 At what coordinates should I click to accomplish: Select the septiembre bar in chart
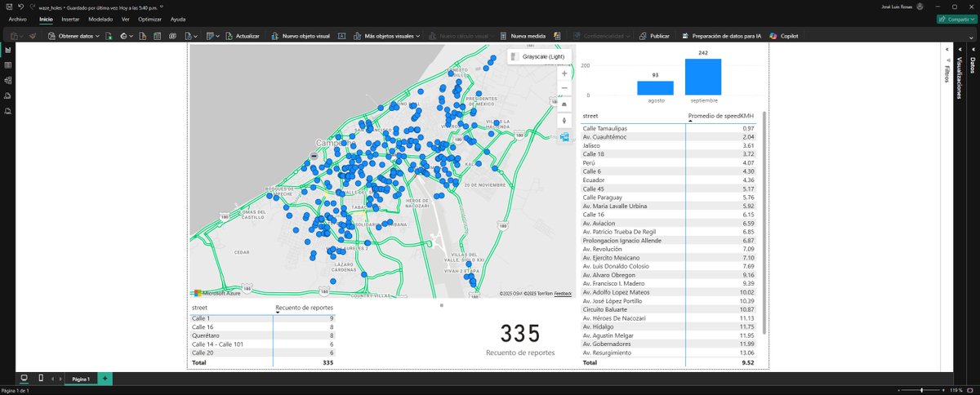pos(703,77)
